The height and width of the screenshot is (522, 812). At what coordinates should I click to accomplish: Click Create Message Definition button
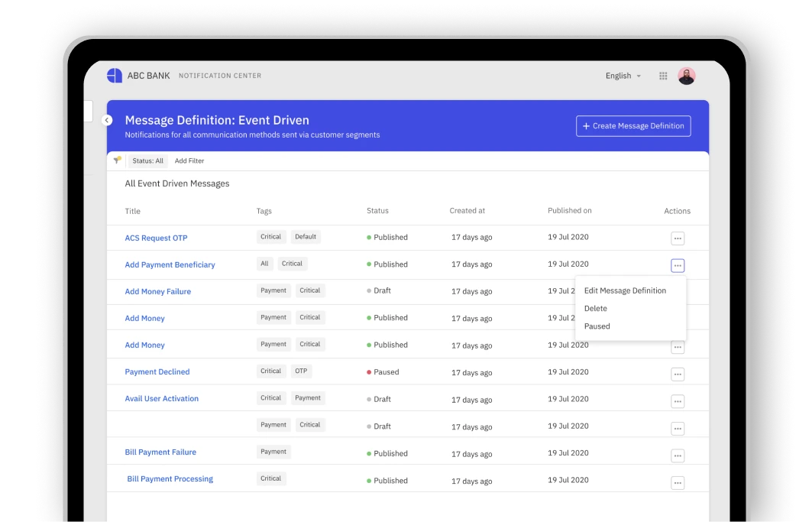click(633, 126)
